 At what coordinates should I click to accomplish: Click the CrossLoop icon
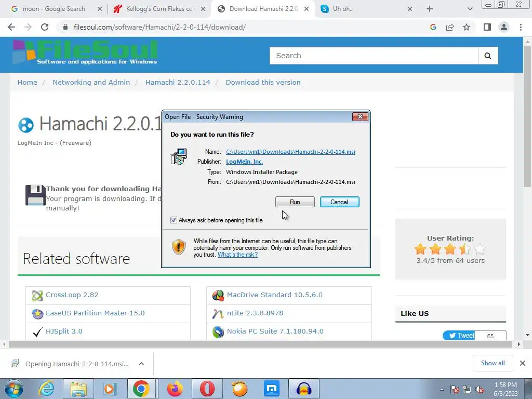tap(37, 296)
